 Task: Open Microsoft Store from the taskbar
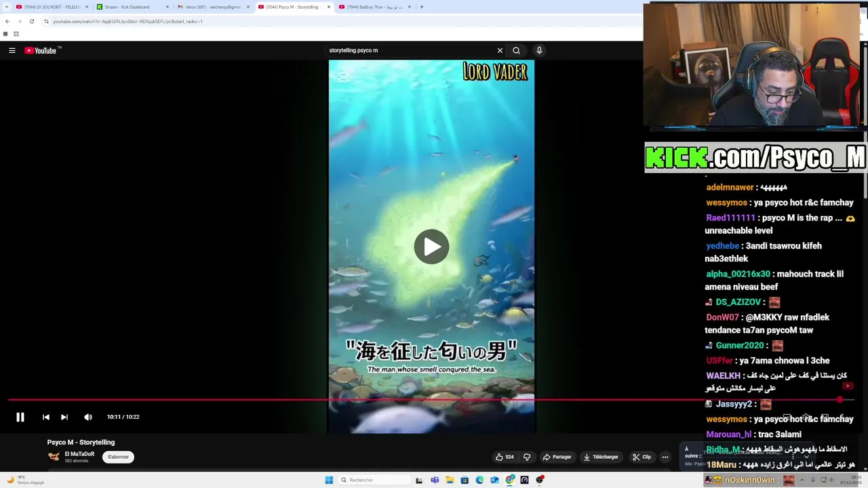click(x=465, y=480)
